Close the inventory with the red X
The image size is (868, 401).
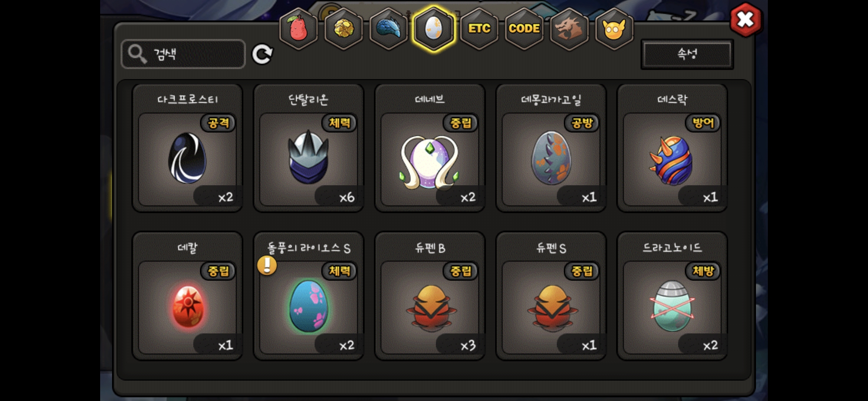pyautogui.click(x=746, y=20)
